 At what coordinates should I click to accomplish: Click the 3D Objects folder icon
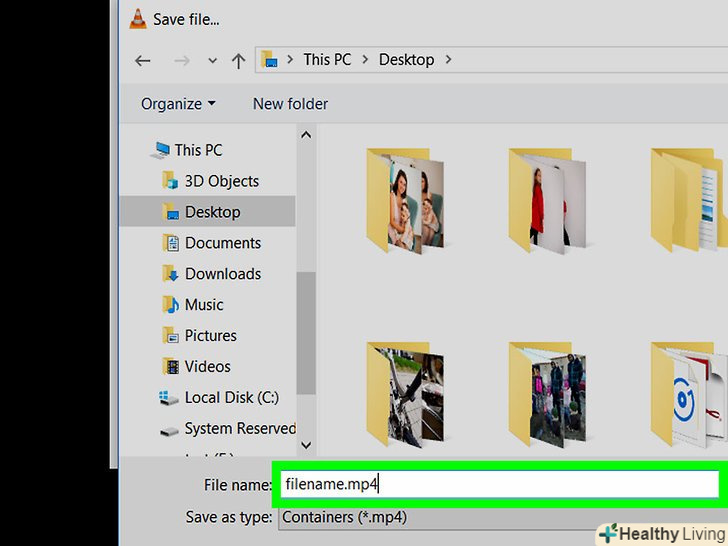170,181
